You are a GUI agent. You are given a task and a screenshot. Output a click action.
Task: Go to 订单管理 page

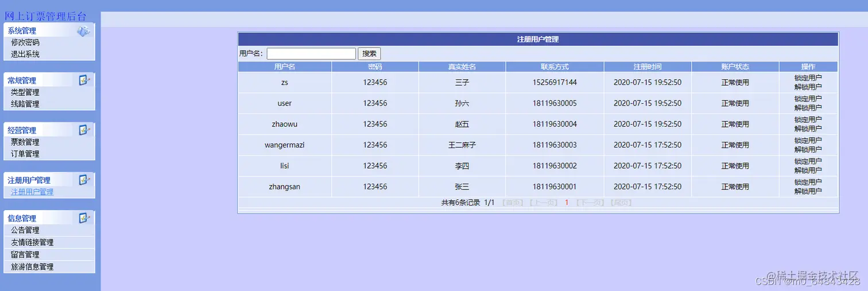tap(25, 154)
